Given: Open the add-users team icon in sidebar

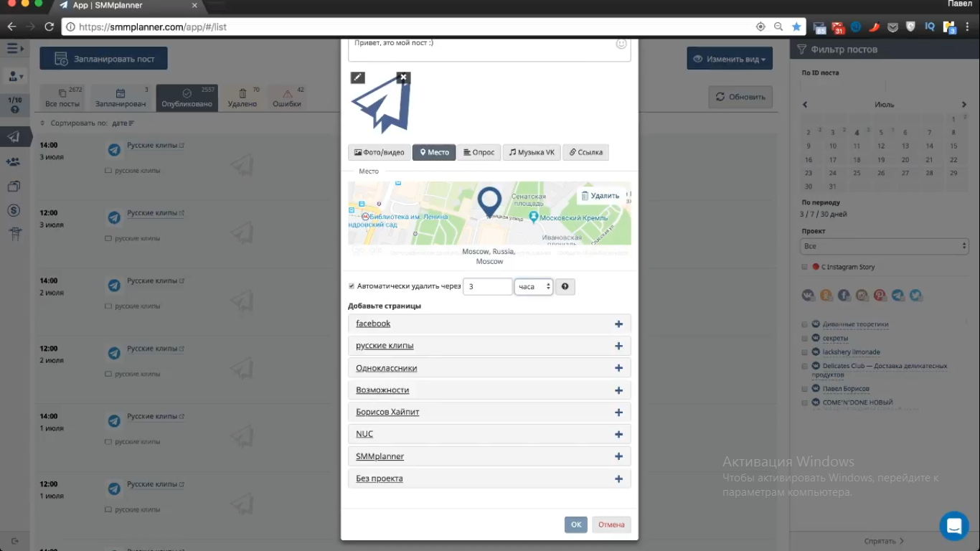Looking at the screenshot, I should click(14, 162).
